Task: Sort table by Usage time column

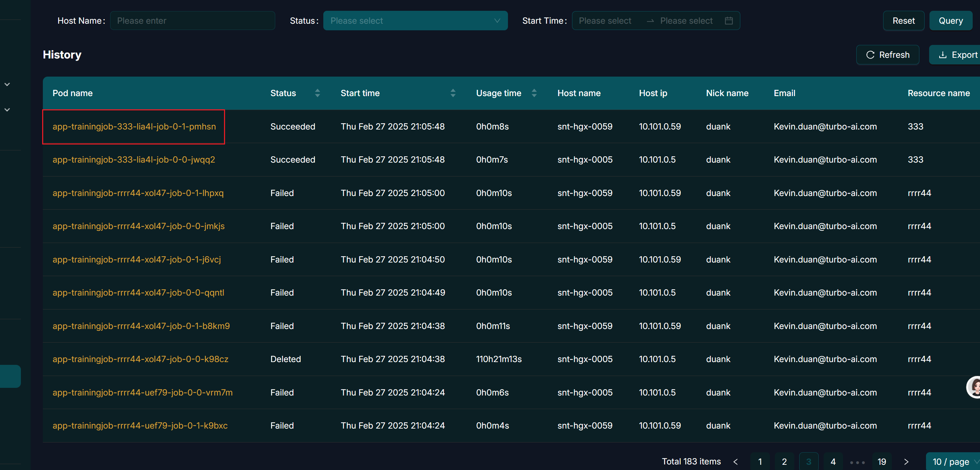Action: [534, 93]
